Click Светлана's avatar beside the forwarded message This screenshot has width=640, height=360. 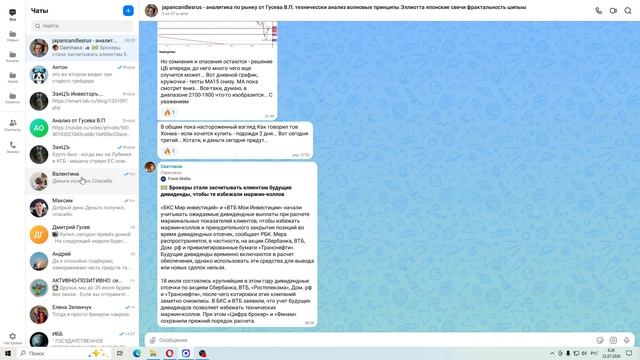pyautogui.click(x=150, y=167)
